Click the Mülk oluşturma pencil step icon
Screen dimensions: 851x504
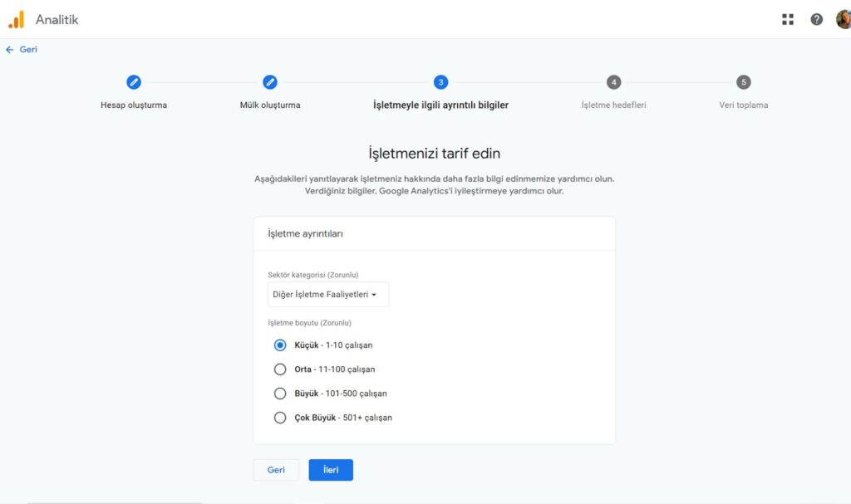pos(270,82)
